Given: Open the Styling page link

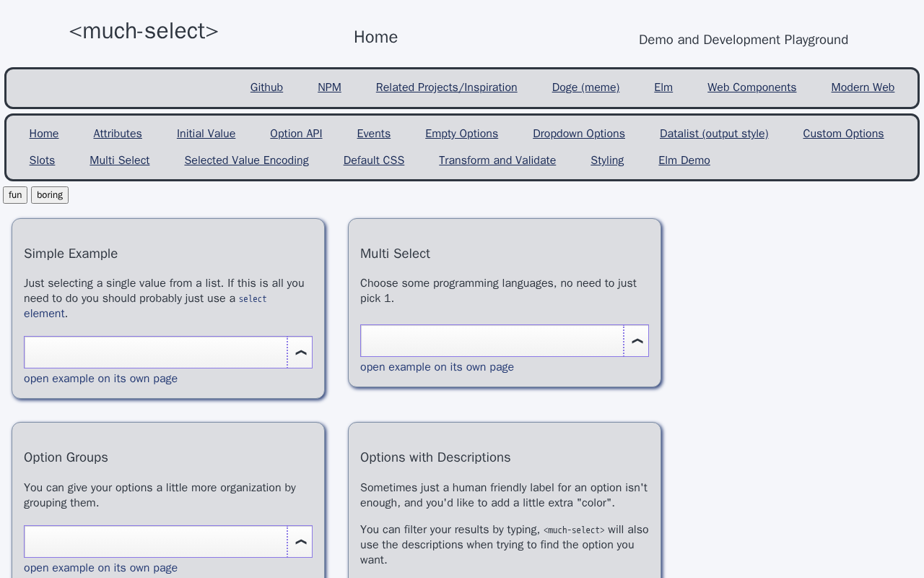Looking at the screenshot, I should coord(607,160).
